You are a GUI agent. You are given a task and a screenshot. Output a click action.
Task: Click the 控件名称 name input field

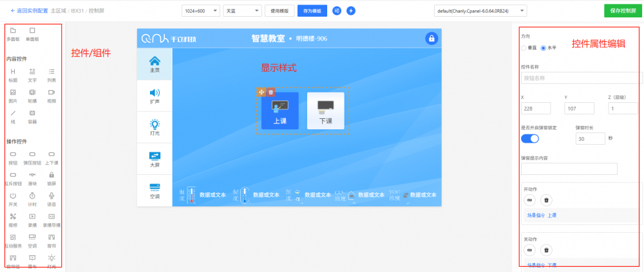point(581,78)
